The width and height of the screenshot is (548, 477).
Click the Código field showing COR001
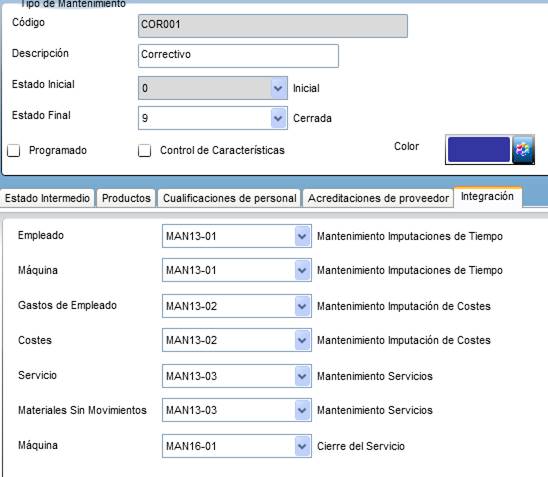tap(273, 26)
